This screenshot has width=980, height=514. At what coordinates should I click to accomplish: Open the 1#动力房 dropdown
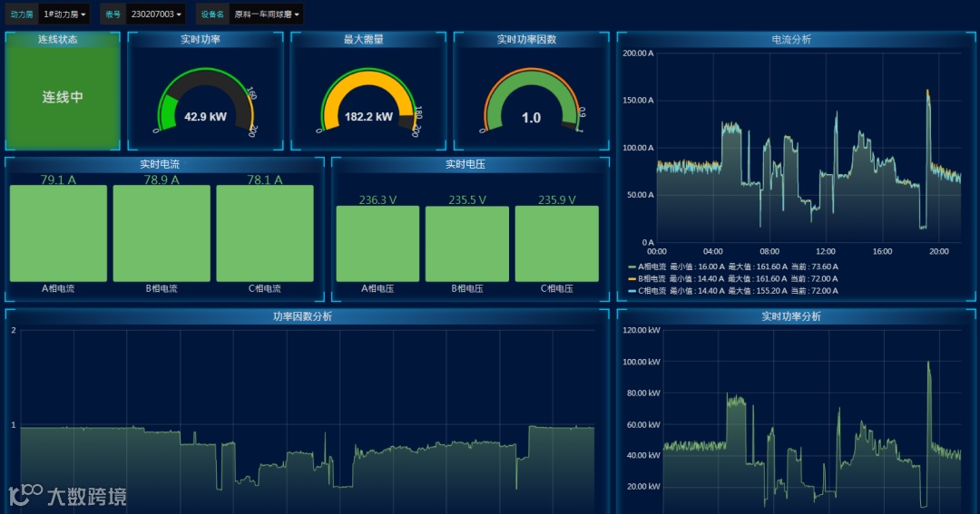tap(64, 14)
